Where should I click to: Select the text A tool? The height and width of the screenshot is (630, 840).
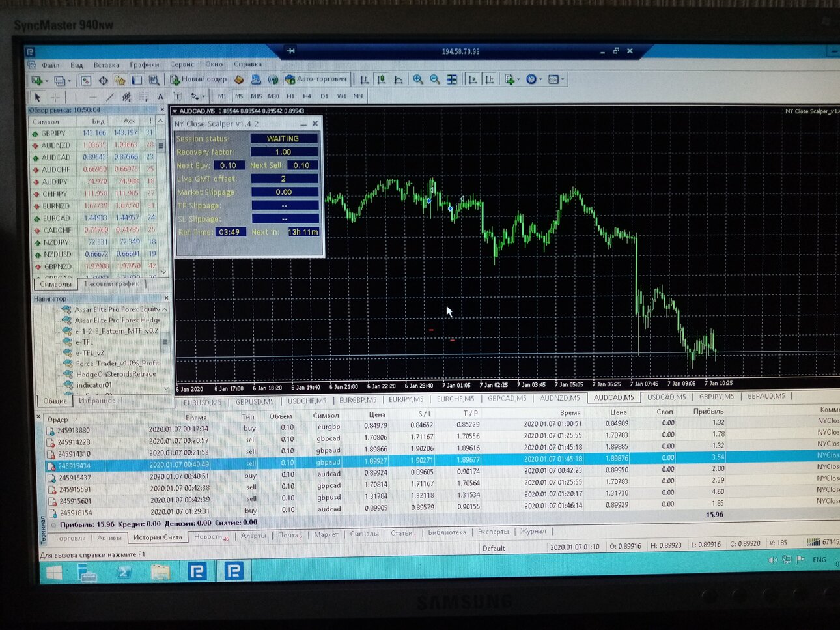pos(160,97)
